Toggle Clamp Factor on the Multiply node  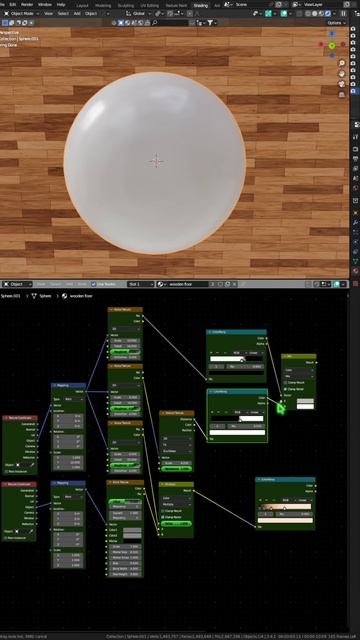point(163,517)
